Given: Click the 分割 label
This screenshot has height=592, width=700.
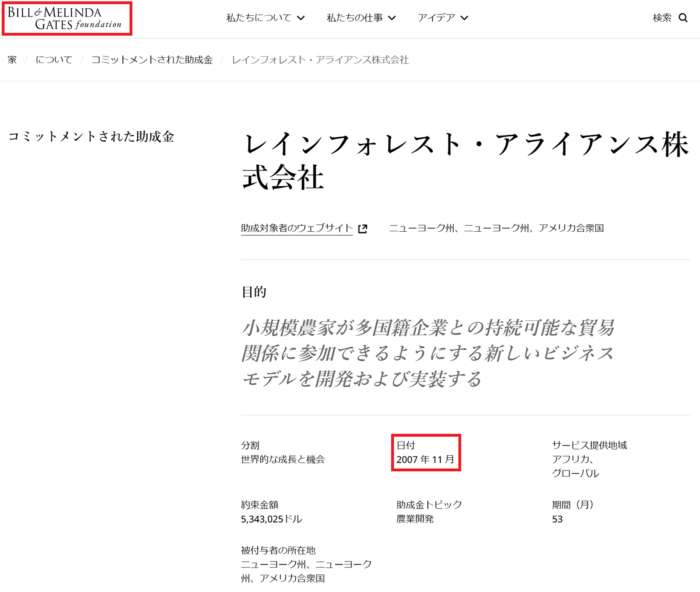Looking at the screenshot, I should point(250,445).
